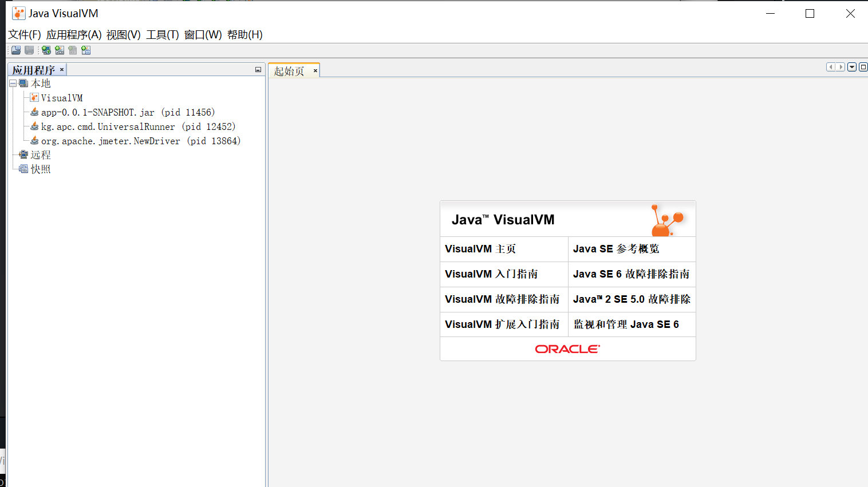
Task: Click the scroll tabs left arrow
Action: click(831, 67)
